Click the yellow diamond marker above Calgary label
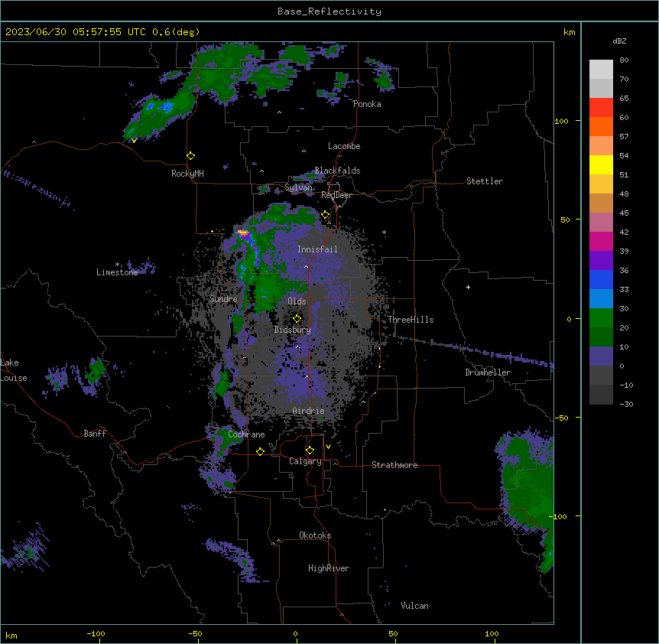659x644 pixels. pos(310,450)
